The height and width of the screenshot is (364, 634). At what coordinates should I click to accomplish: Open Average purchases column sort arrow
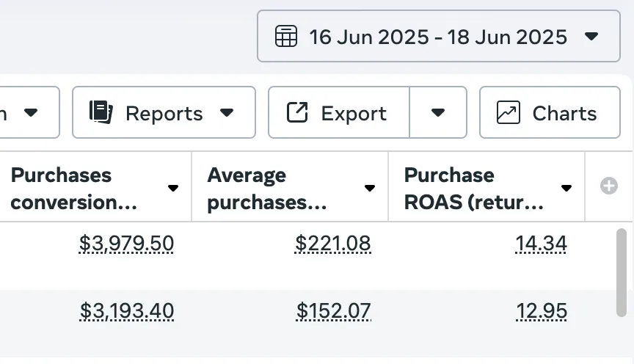click(x=370, y=188)
